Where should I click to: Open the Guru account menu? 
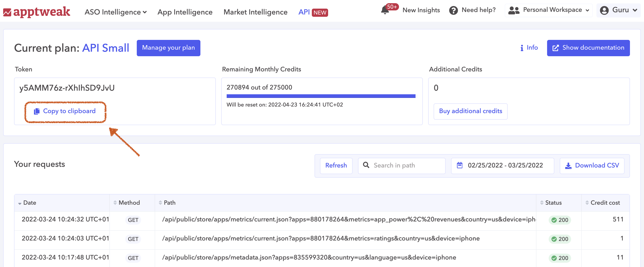[x=618, y=10]
